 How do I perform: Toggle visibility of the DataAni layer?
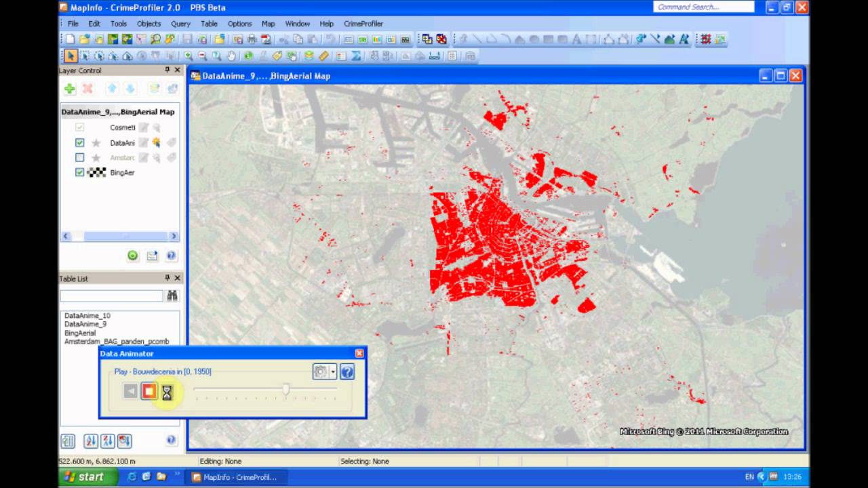(79, 142)
